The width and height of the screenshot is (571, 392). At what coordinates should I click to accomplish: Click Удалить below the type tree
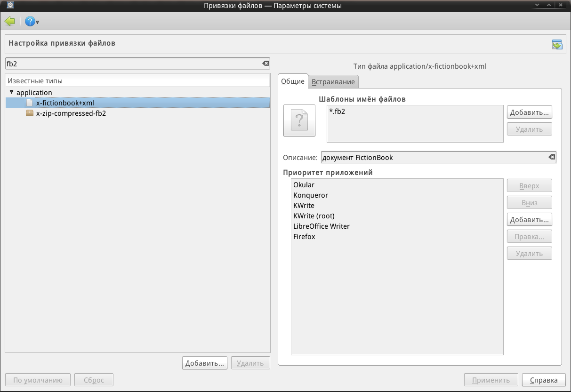(251, 363)
